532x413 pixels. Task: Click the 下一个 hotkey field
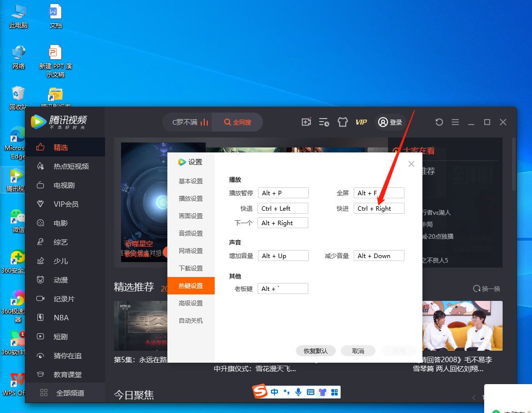click(x=283, y=223)
